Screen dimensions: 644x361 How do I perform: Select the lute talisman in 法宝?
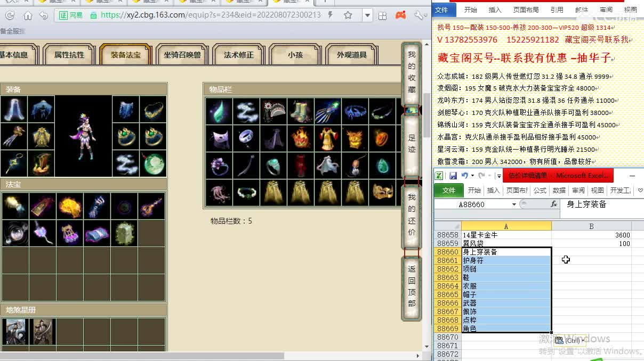[x=151, y=206]
